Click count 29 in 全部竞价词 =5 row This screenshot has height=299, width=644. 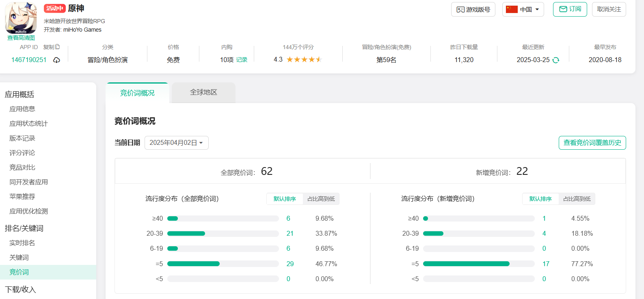290,264
